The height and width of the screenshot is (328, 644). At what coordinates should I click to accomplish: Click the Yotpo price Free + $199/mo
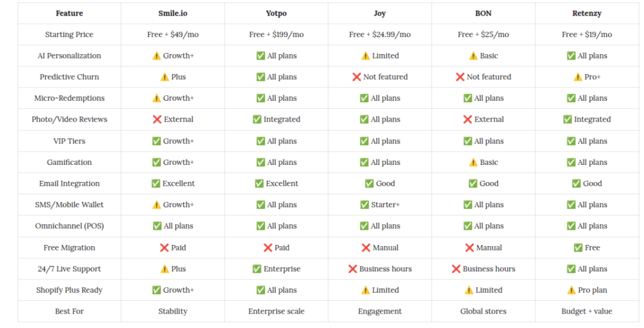click(x=276, y=35)
